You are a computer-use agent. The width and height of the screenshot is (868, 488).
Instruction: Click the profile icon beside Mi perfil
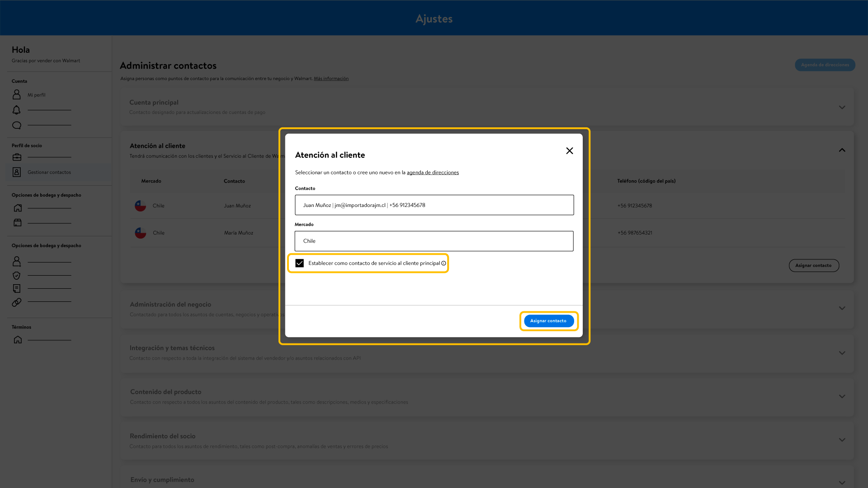click(x=17, y=94)
